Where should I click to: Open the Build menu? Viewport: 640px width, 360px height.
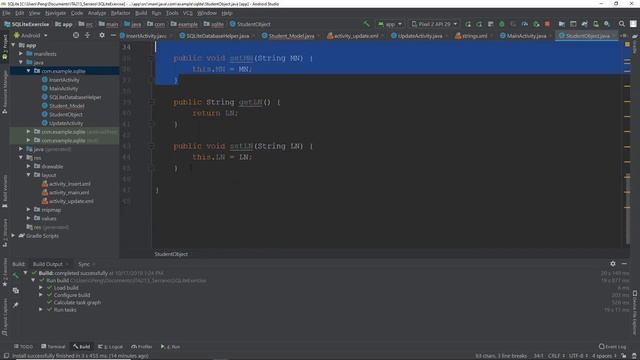tap(141, 13)
